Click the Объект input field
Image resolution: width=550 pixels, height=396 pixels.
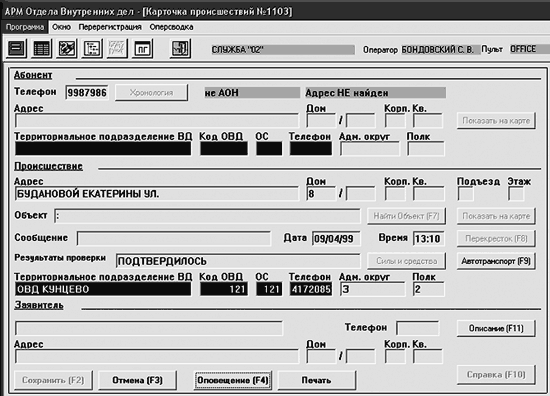pos(207,216)
